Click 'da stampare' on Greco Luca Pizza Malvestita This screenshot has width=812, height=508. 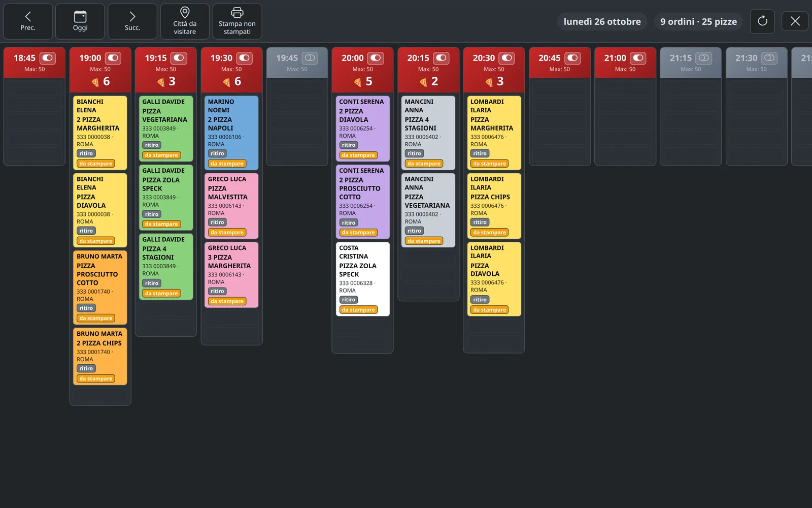[227, 233]
